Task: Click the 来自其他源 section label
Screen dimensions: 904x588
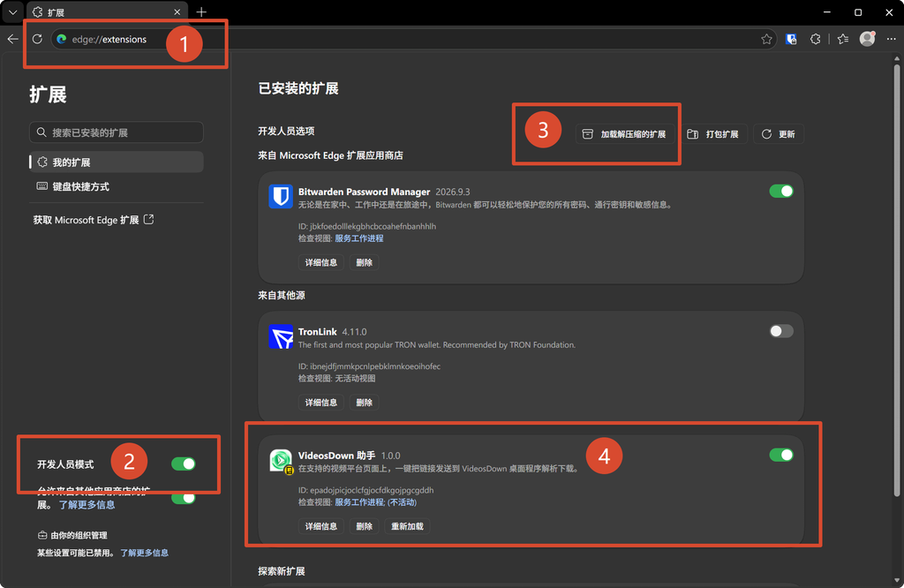Action: pyautogui.click(x=282, y=296)
